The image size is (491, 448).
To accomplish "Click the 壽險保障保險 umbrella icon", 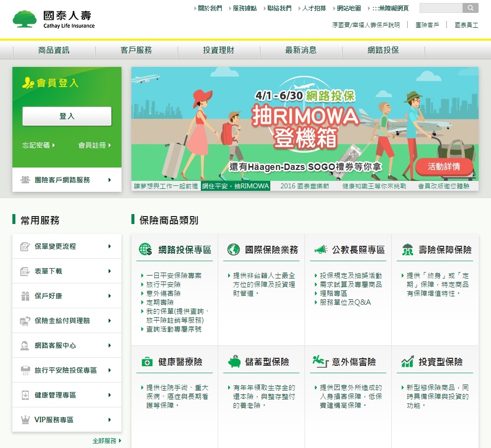I will pyautogui.click(x=407, y=249).
